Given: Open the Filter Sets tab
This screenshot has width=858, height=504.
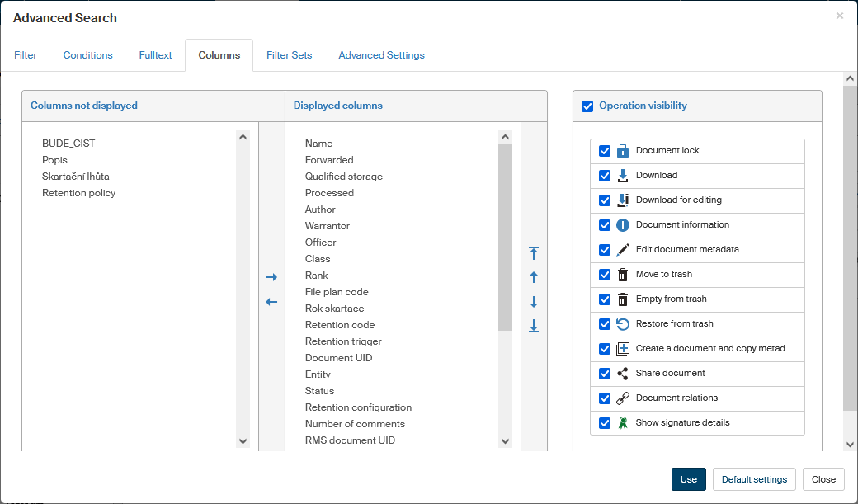Looking at the screenshot, I should click(289, 55).
